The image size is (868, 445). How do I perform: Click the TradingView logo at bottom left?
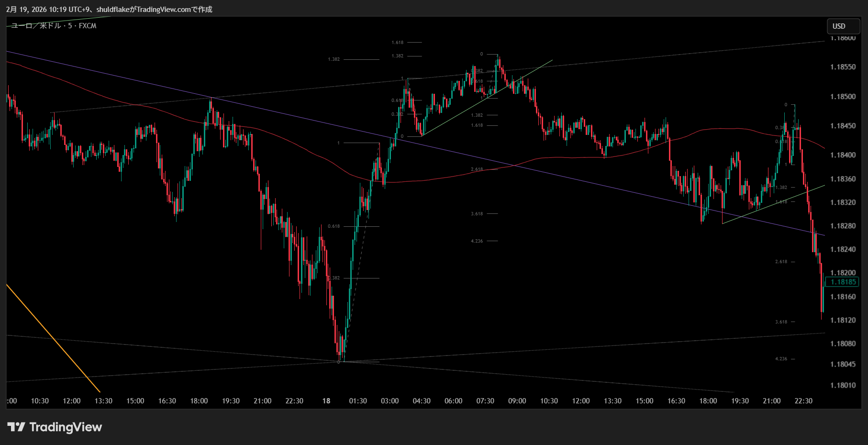[x=55, y=427]
